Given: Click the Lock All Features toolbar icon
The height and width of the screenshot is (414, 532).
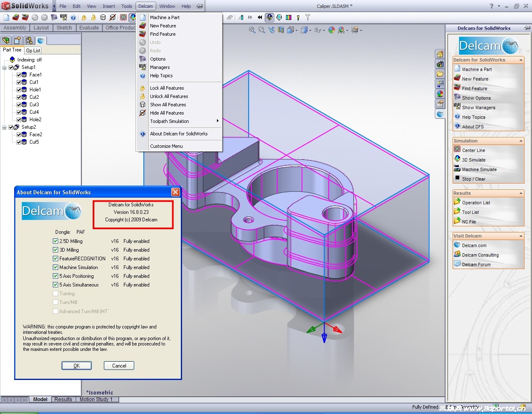Looking at the screenshot, I should [84, 17].
